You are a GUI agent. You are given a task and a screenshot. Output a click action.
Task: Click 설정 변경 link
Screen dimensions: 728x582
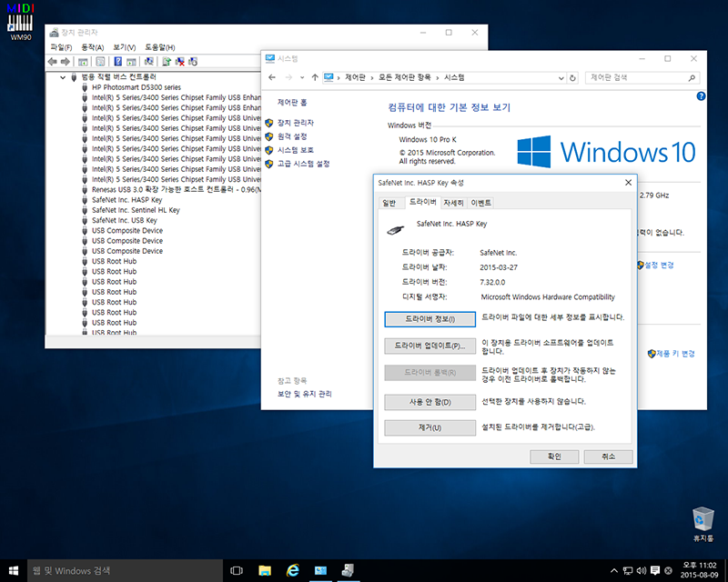point(659,265)
